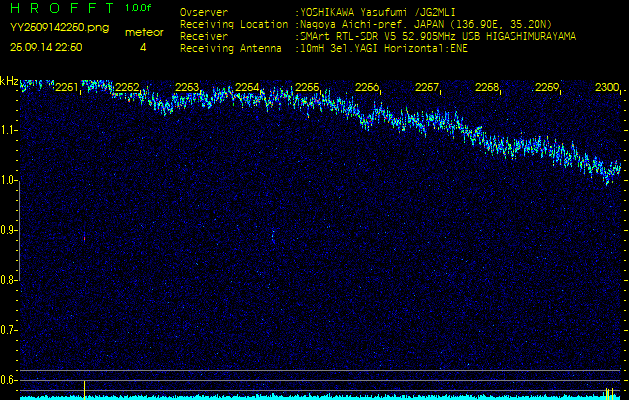Click the 2255 time marker
The height and width of the screenshot is (400, 629).
point(307,88)
